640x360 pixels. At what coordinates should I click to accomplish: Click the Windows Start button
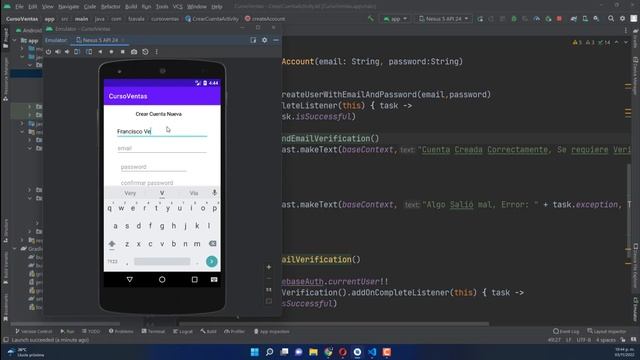pyautogui.click(x=254, y=352)
